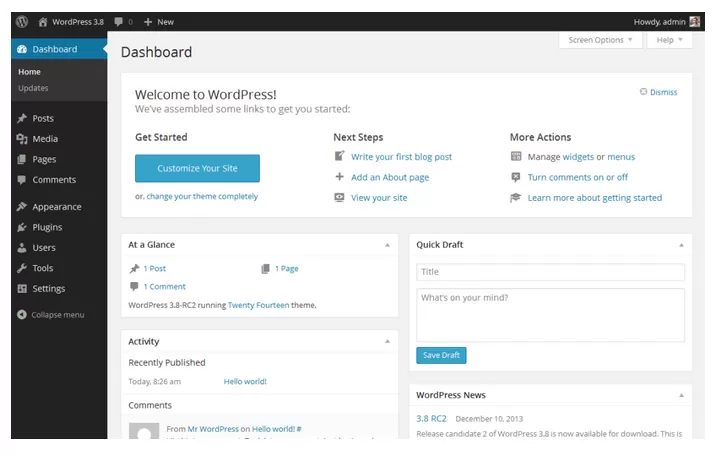
Task: Click Turn comments on or off link
Action: (x=578, y=177)
